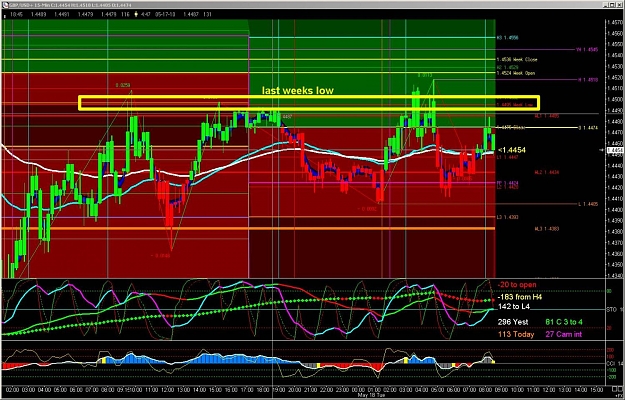This screenshot has height=400, width=625.
Task: Click the 10:45 time value in data bar
Action: click(x=16, y=14)
